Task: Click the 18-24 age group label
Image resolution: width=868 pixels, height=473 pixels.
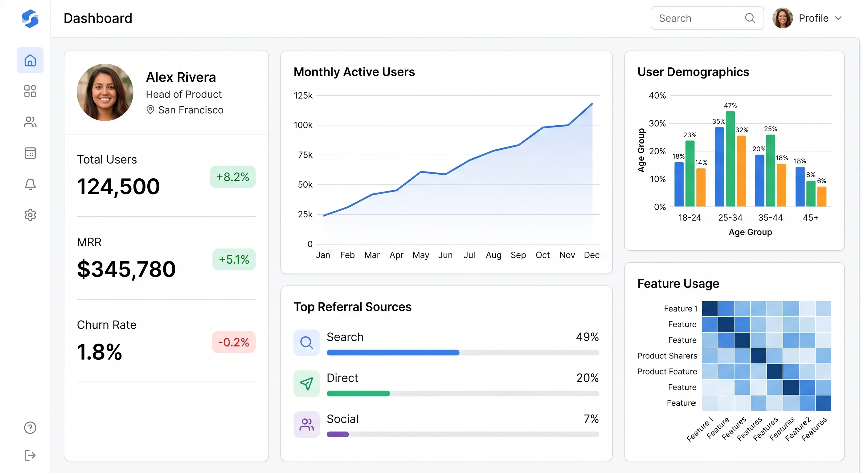Action: click(690, 218)
